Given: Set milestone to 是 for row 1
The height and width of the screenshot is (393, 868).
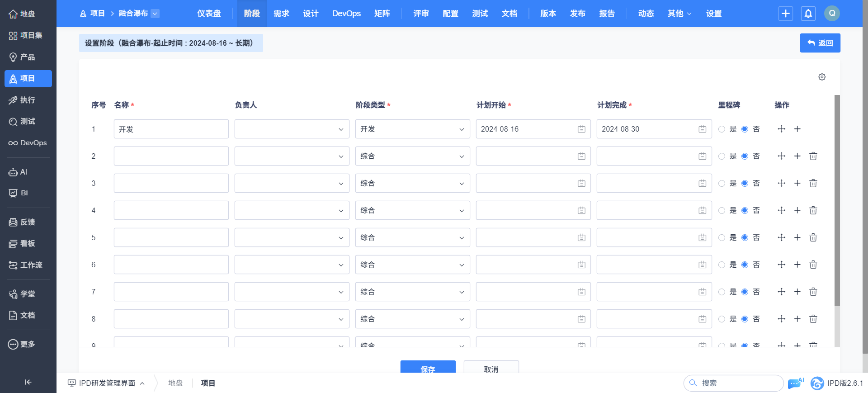Looking at the screenshot, I should (x=722, y=129).
